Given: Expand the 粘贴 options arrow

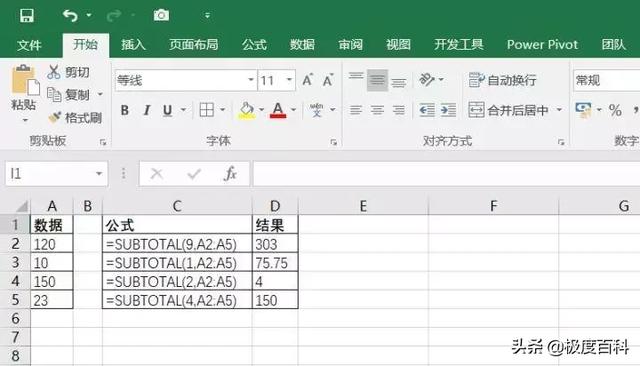Looking at the screenshot, I should tap(25, 120).
